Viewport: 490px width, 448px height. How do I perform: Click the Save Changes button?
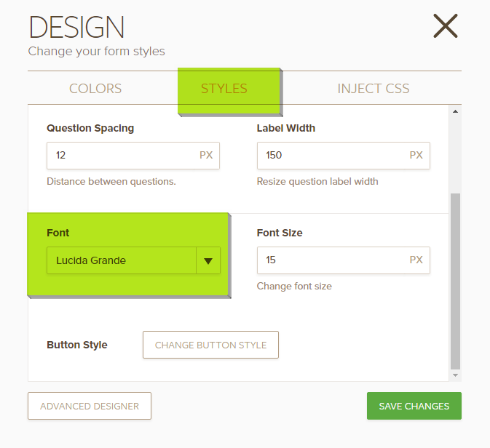[414, 406]
